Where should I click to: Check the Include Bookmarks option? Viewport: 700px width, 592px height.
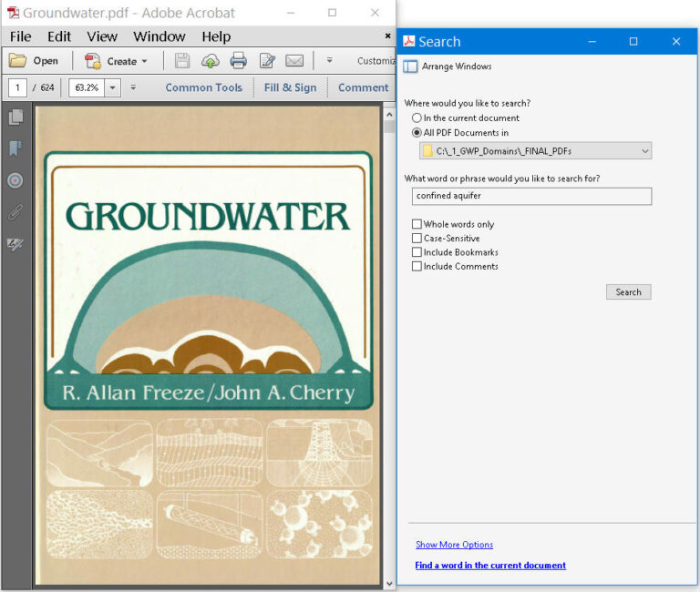pos(417,252)
